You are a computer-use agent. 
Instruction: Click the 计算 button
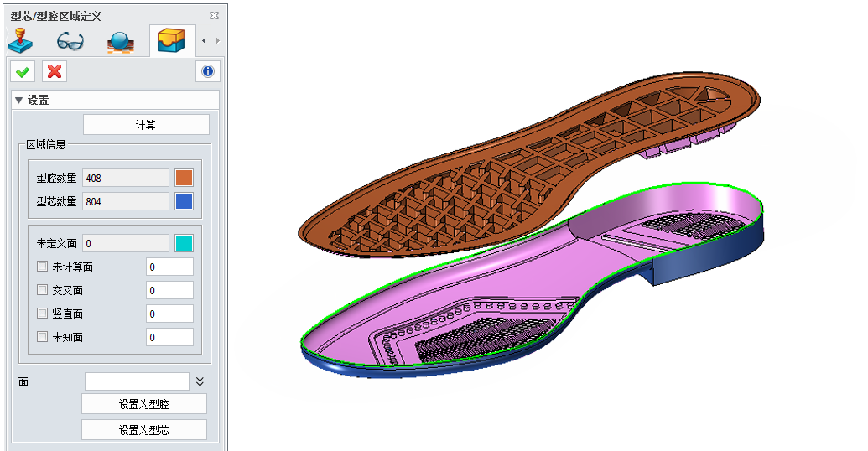point(146,125)
